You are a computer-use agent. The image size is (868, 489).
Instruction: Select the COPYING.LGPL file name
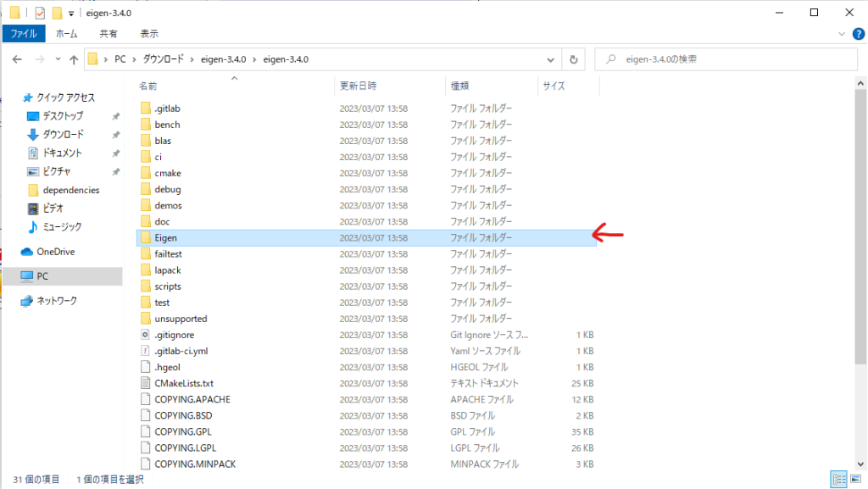pos(185,448)
